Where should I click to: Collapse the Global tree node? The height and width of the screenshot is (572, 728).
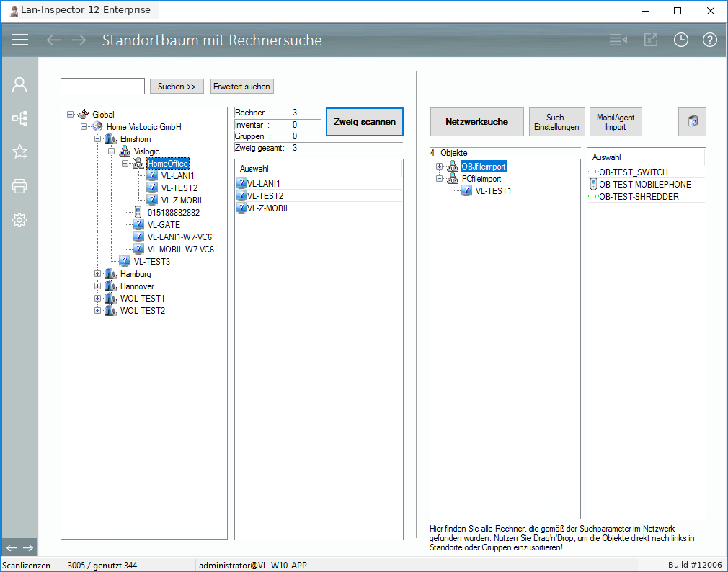click(x=70, y=114)
